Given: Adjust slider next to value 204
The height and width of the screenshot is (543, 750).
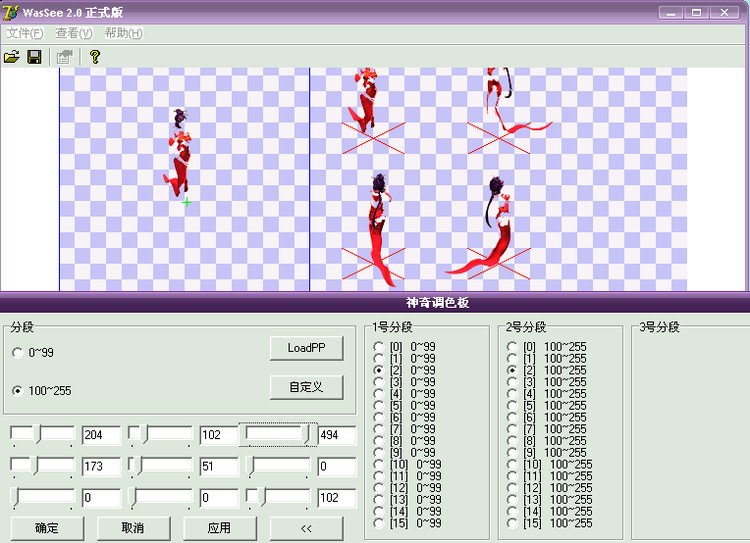Looking at the screenshot, I should pyautogui.click(x=43, y=434).
